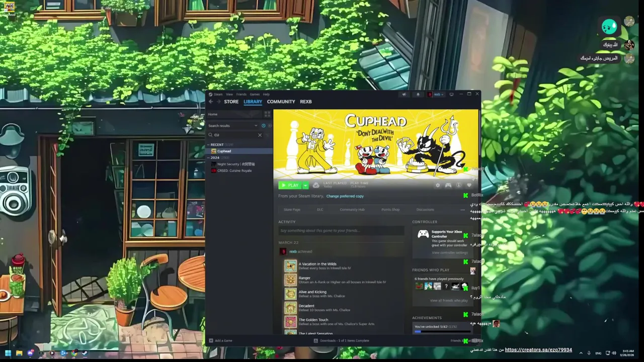The height and width of the screenshot is (362, 644).
Task: Click Change preferred copy link
Action: pos(345,196)
